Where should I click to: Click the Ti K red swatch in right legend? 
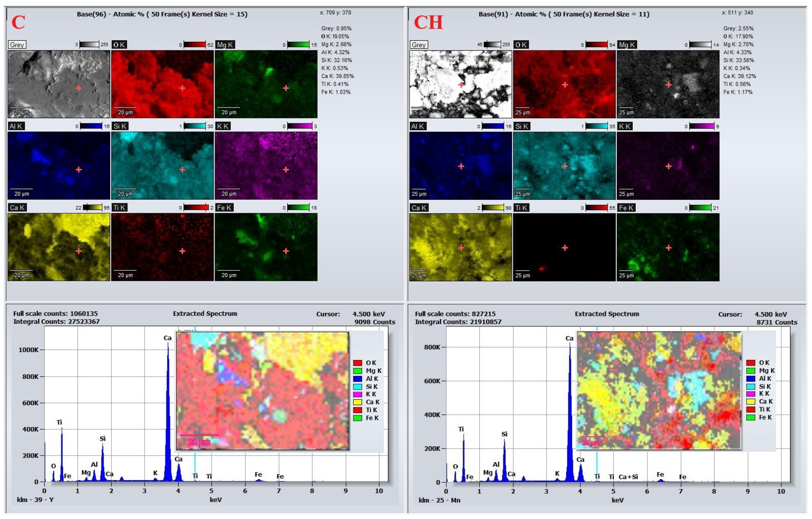coord(751,409)
